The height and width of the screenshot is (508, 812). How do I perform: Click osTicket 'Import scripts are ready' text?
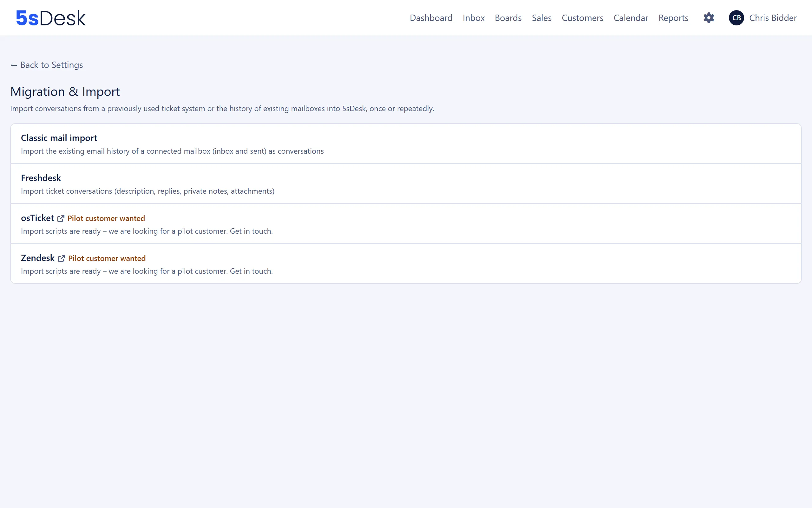(x=147, y=231)
